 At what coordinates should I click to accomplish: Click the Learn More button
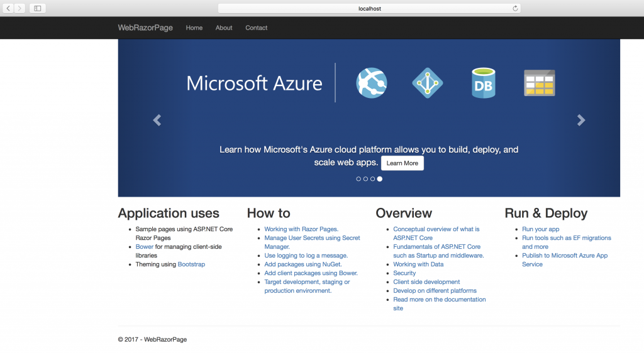click(x=402, y=163)
